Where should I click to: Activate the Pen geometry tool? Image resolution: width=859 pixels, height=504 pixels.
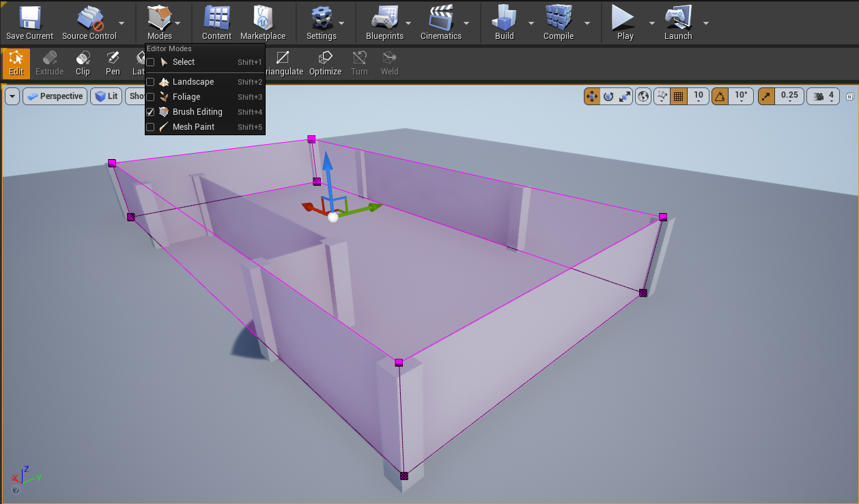pyautogui.click(x=113, y=63)
